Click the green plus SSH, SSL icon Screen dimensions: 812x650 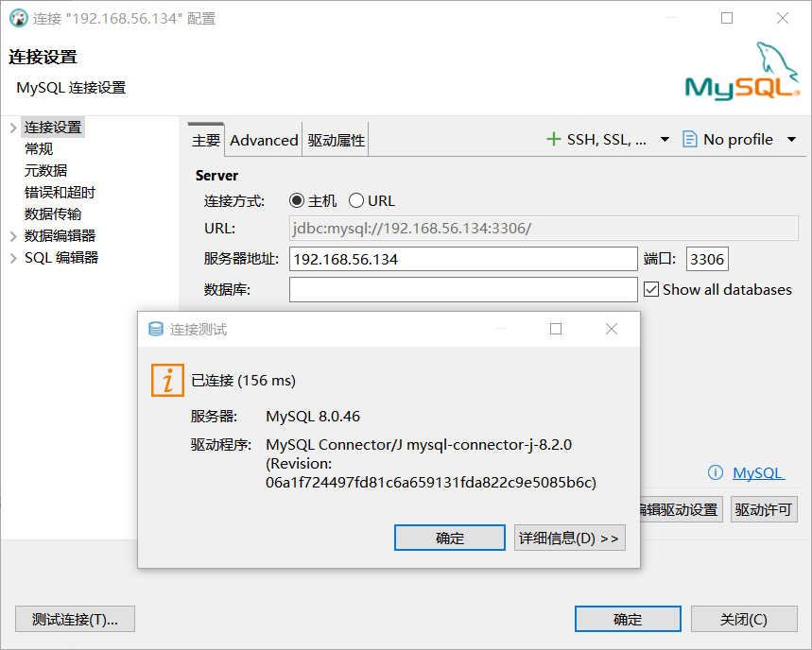(554, 139)
